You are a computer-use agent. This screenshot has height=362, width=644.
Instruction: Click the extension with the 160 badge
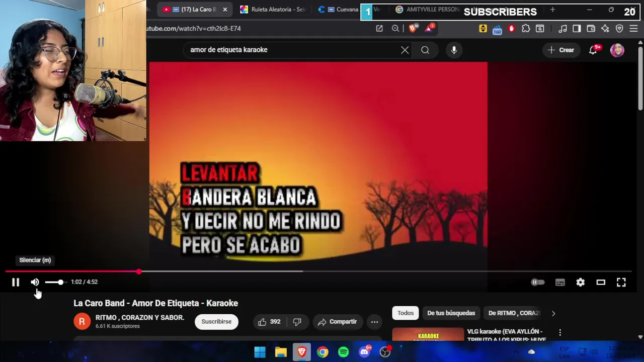coord(497,29)
